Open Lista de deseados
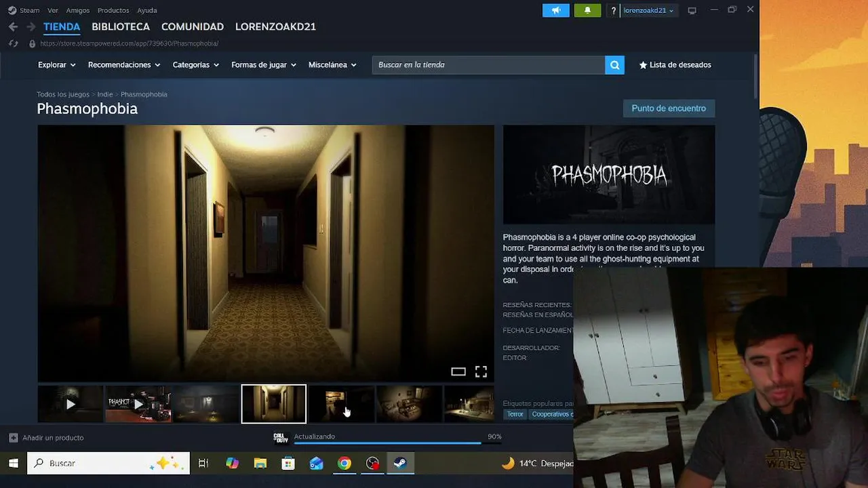This screenshot has width=868, height=488. 675,65
